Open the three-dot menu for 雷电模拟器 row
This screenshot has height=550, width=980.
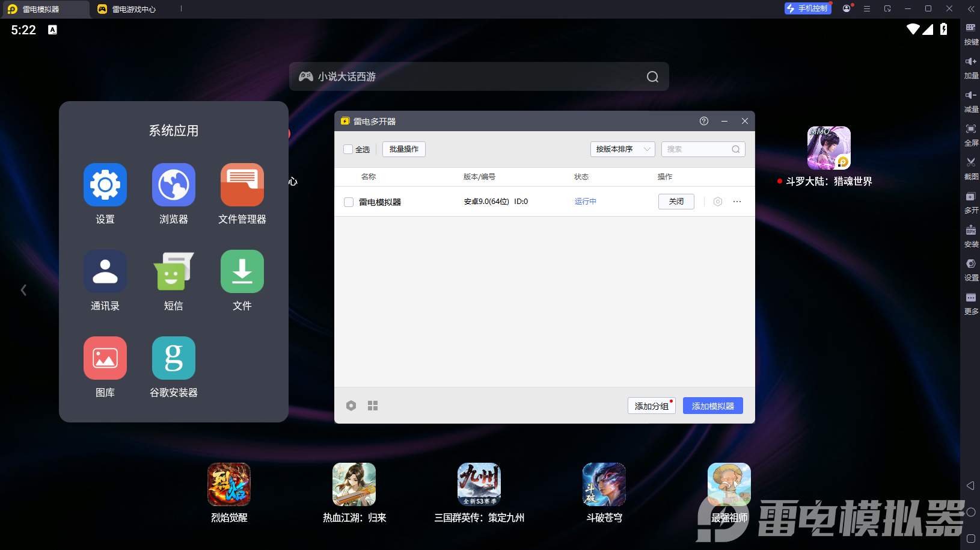click(737, 202)
